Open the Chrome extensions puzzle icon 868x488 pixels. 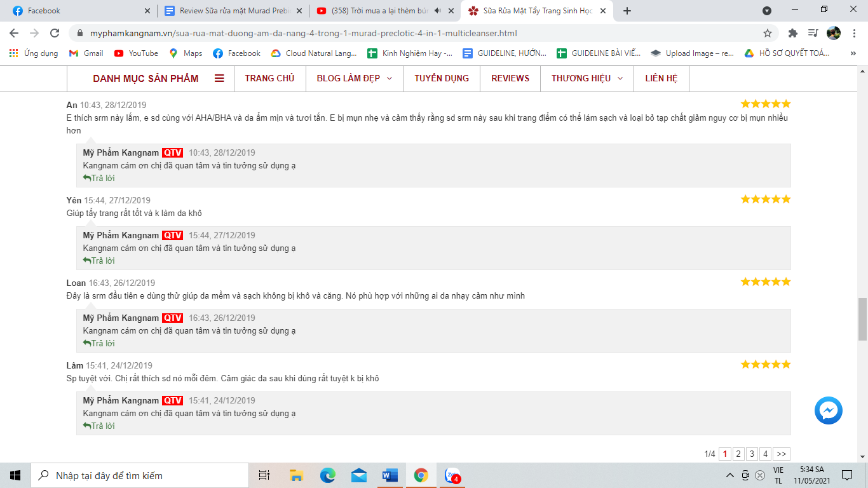[792, 33]
